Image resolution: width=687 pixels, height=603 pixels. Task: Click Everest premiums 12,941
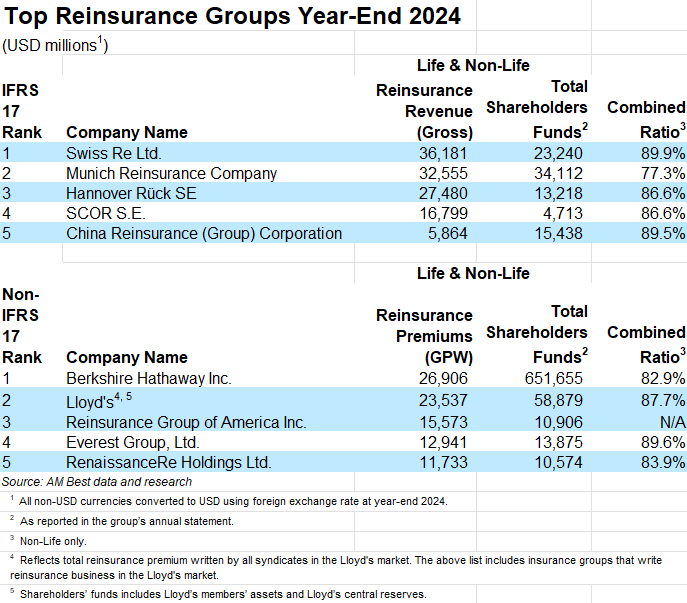click(x=443, y=443)
